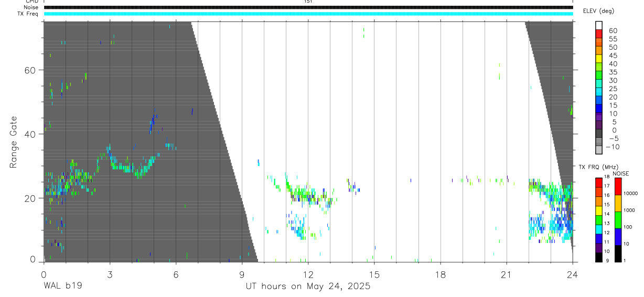Image resolution: width=644 pixels, height=297 pixels.
Task: Click the '18' hour tick on time axis
Action: (x=441, y=274)
